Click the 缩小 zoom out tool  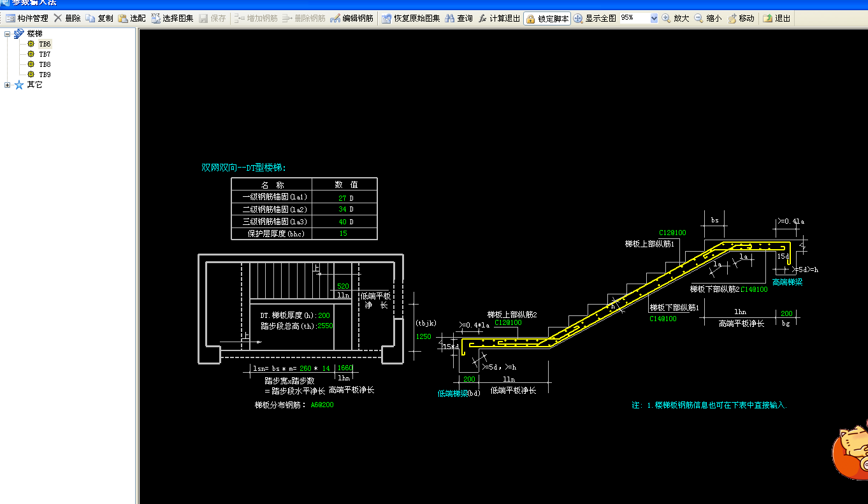click(708, 18)
